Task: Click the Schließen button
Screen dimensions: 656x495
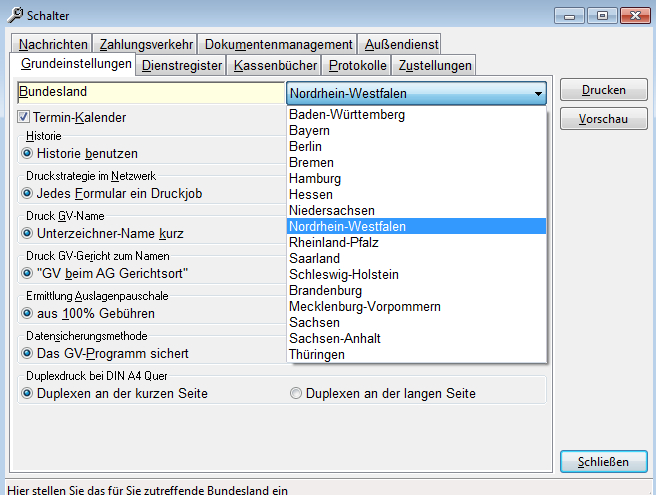Action: click(x=602, y=462)
